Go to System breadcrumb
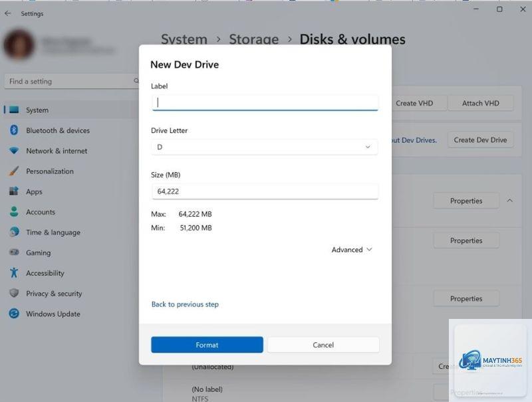This screenshot has height=402, width=532. (184, 39)
